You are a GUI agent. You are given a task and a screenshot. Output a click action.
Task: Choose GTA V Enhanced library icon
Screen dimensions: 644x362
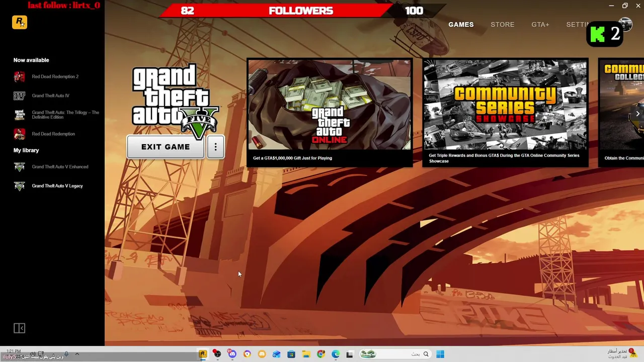pos(19,167)
